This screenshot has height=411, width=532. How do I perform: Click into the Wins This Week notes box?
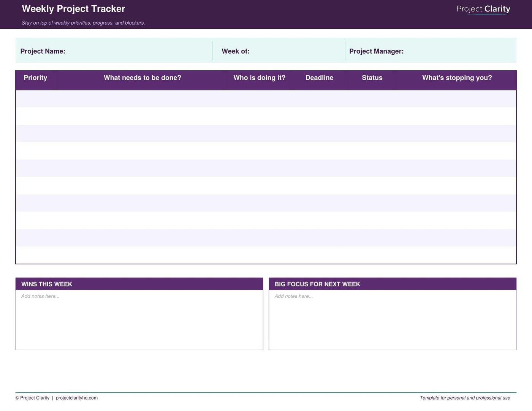tap(139, 320)
